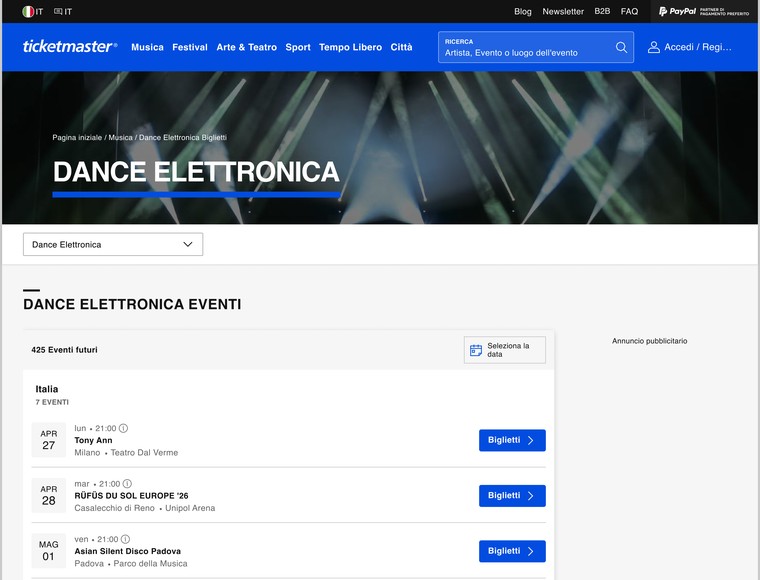Click the user account icon

[653, 47]
